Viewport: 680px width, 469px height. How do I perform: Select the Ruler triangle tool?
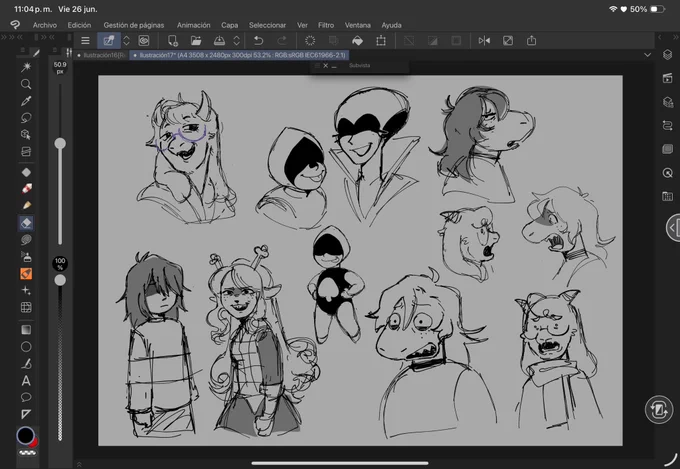pos(26,414)
